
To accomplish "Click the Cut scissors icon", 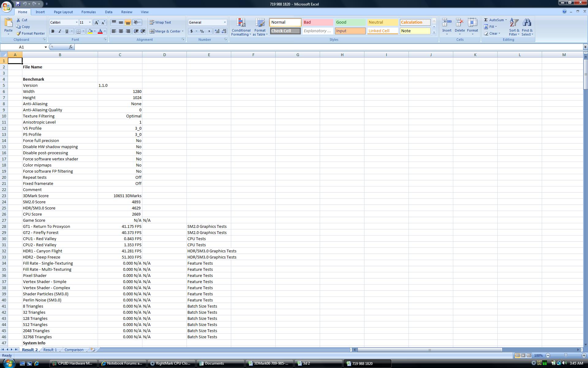I will tap(18, 20).
